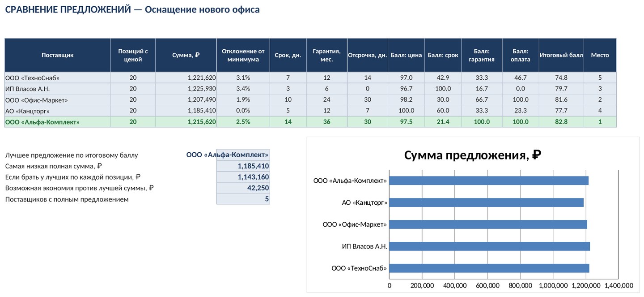This screenshot has height=297, width=644.
Task: Select the 'Отсрочка, дн.' header
Action: [368, 55]
